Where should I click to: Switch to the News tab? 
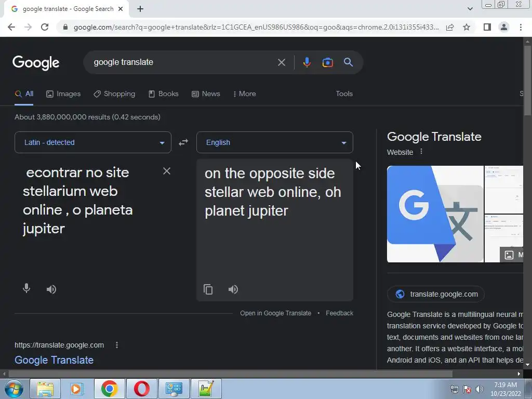point(206,94)
